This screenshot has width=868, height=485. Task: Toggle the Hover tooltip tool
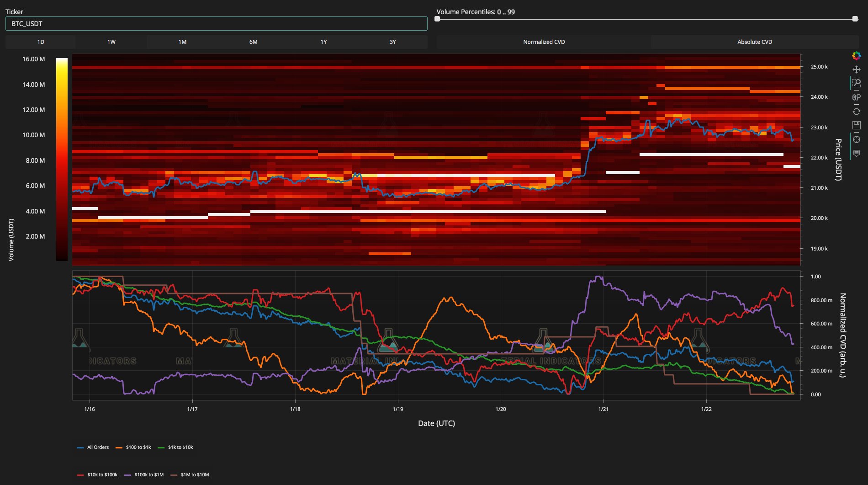point(856,153)
